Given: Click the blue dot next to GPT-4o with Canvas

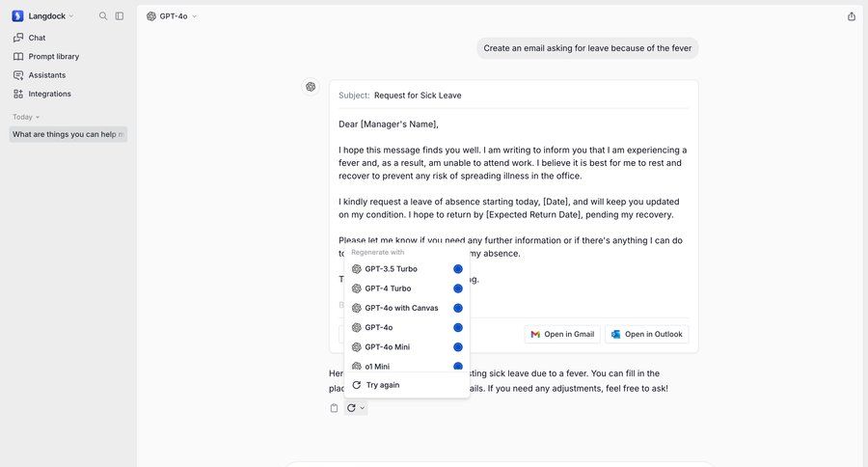Looking at the screenshot, I should tap(458, 308).
